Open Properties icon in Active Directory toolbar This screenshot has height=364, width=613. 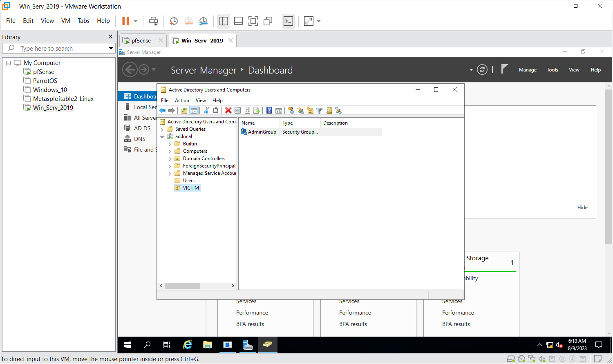coord(237,110)
